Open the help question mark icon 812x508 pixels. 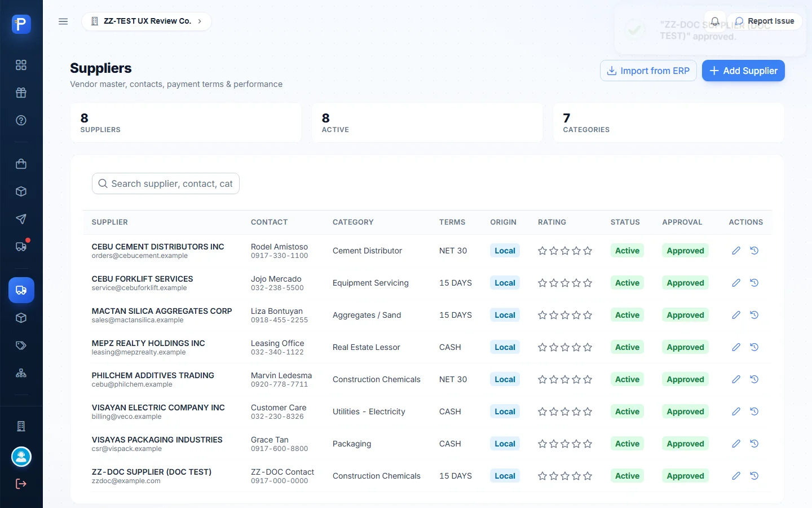21,120
